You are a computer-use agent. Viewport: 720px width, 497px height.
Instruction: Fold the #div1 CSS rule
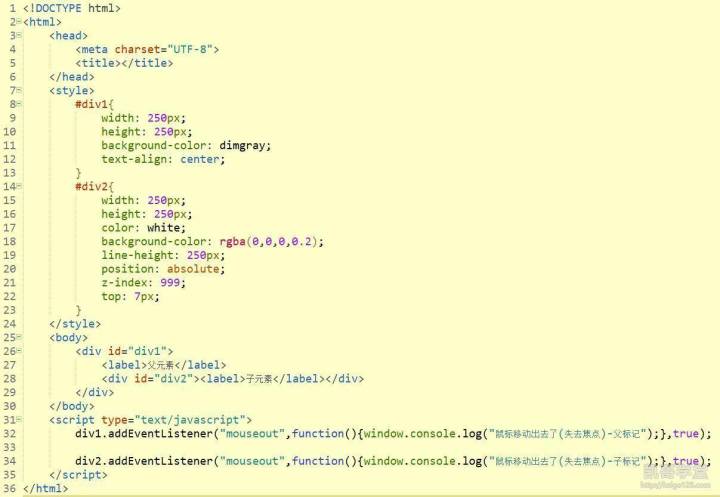click(x=19, y=104)
